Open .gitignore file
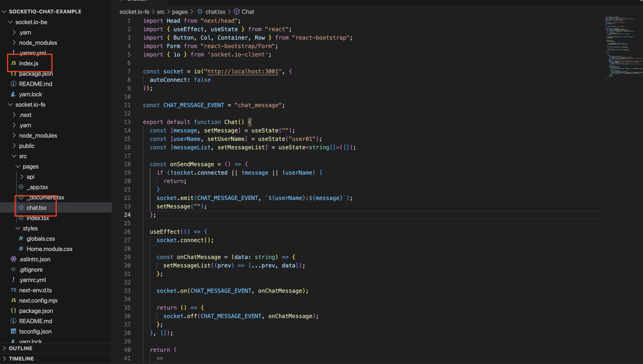This screenshot has width=643, height=364. coord(31,270)
